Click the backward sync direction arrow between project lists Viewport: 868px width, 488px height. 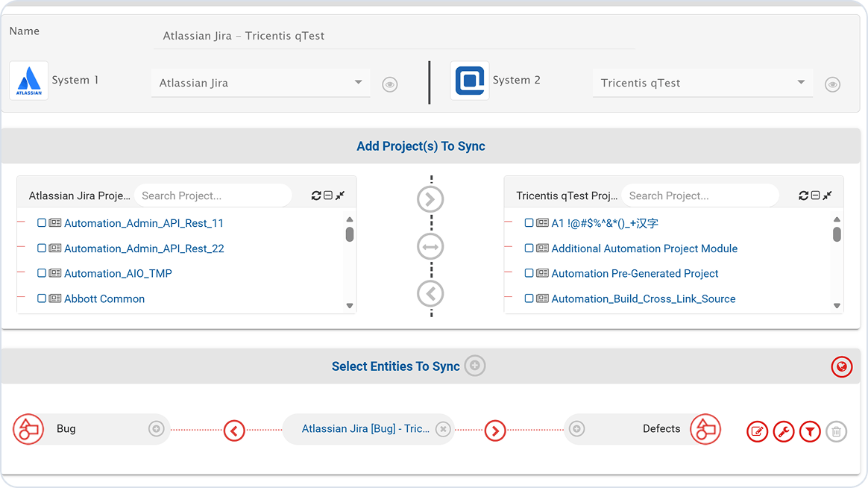click(x=431, y=293)
